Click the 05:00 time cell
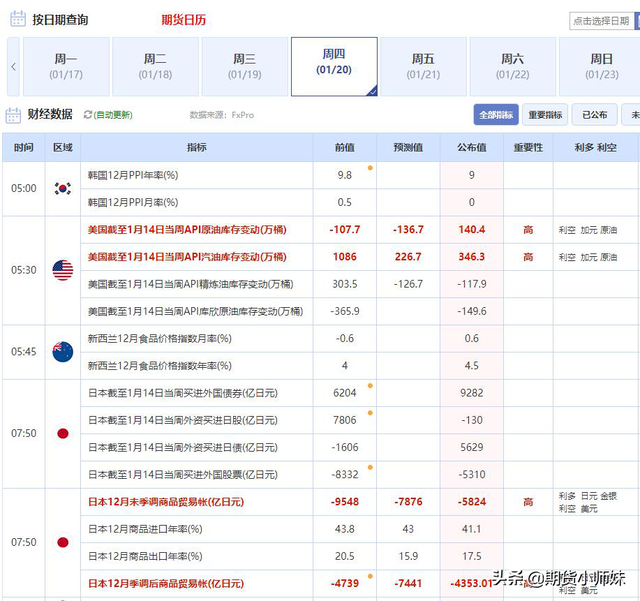This screenshot has height=601, width=640. click(x=24, y=188)
